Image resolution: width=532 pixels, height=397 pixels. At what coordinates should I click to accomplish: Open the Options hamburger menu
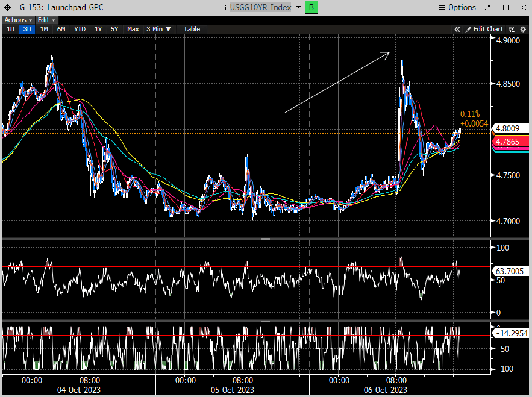tap(442, 8)
